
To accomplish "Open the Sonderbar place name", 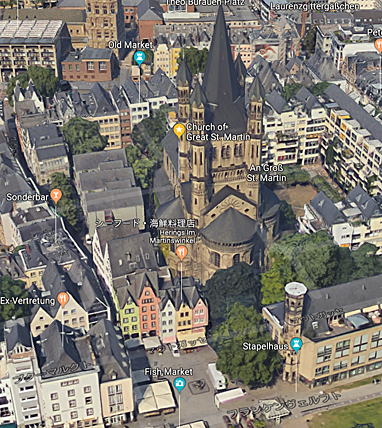I will 27,197.
